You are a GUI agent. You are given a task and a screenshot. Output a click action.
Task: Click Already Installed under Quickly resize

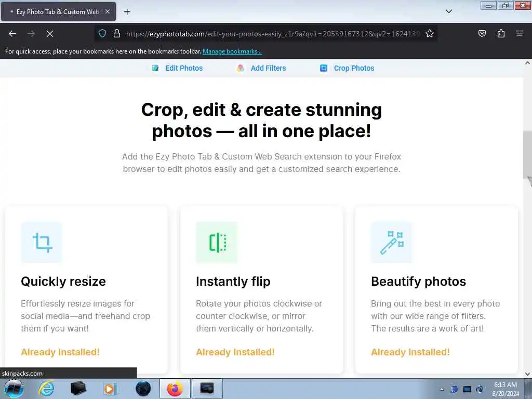pos(60,352)
